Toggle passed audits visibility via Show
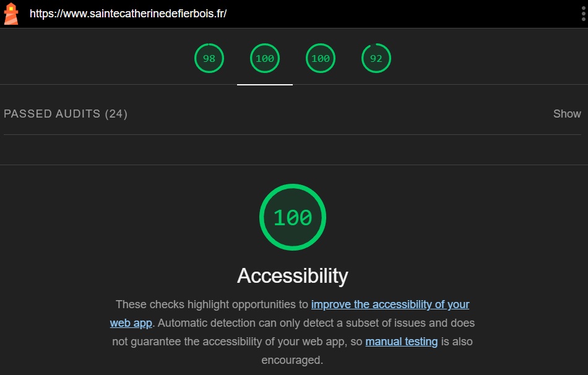Viewport: 588px width, 375px height. [567, 114]
